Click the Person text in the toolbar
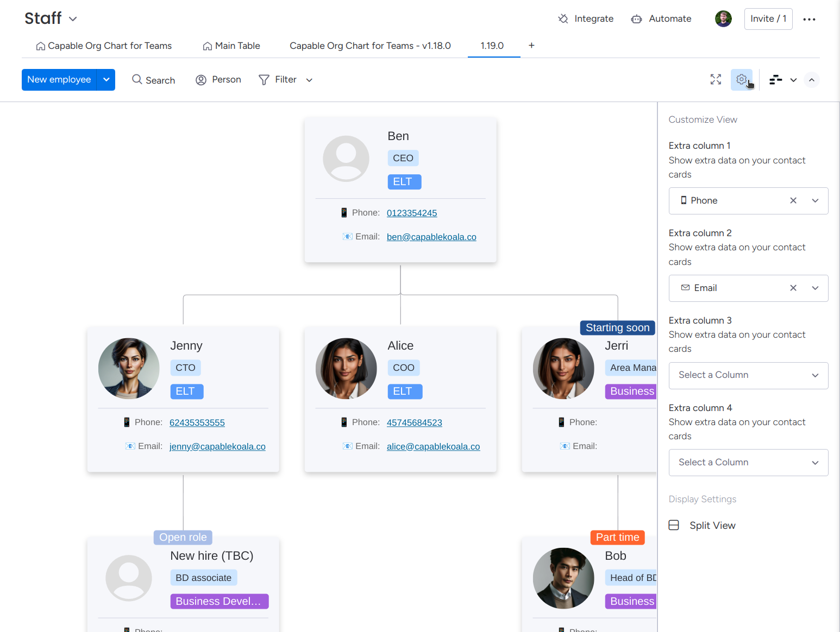840x632 pixels. 227,80
